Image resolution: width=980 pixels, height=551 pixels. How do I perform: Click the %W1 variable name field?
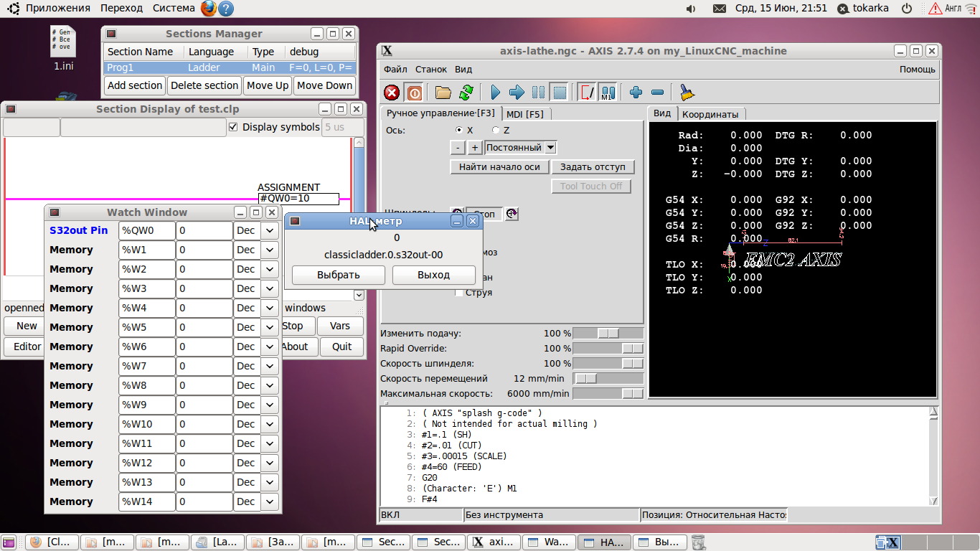point(146,250)
